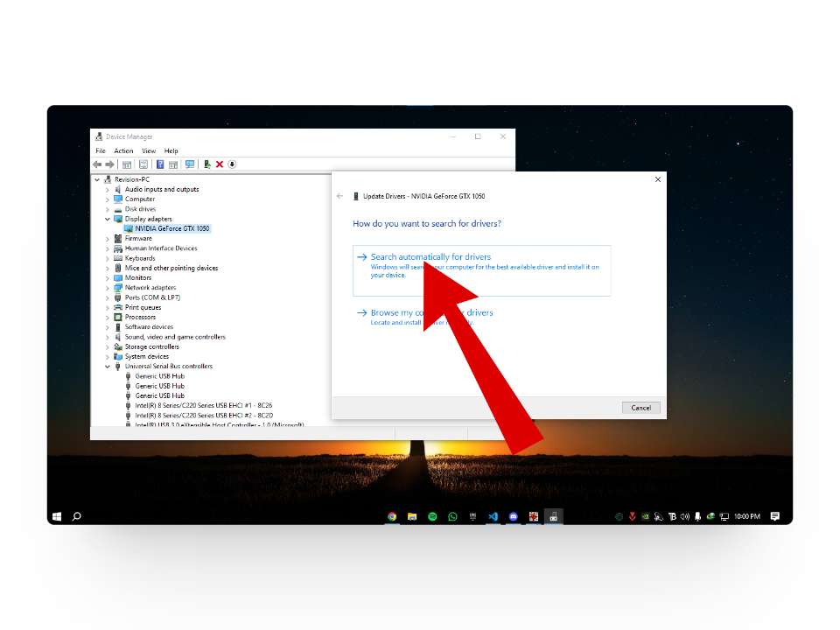Screen dimensions: 840x630
Task: Click the red X Uninstall device icon
Action: 219,164
